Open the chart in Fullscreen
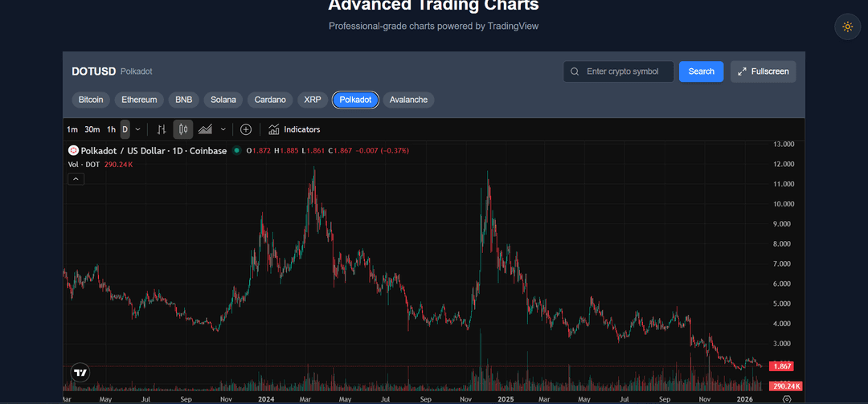Viewport: 868px width, 404px height. [763, 72]
